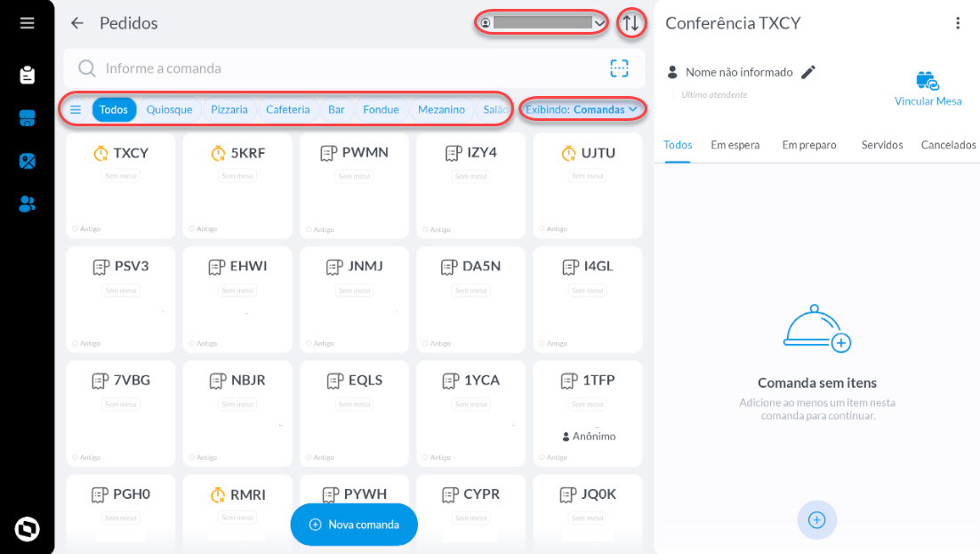Add item with round plus button
Viewport: 980px width, 554px height.
(x=816, y=519)
